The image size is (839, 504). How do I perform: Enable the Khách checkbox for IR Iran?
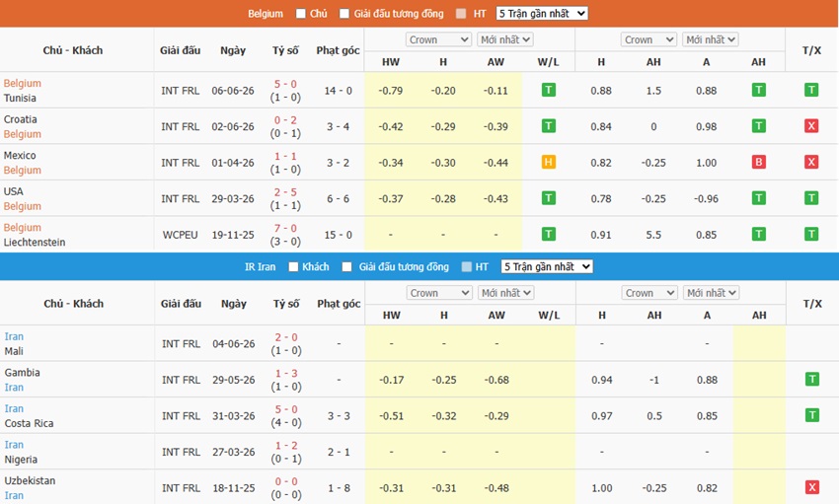tap(293, 266)
